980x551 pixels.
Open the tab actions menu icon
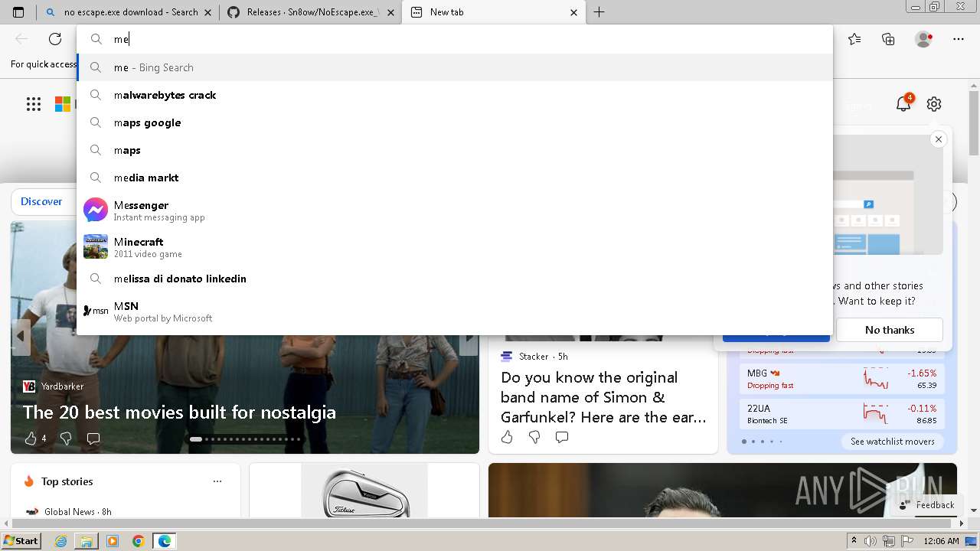(x=18, y=12)
